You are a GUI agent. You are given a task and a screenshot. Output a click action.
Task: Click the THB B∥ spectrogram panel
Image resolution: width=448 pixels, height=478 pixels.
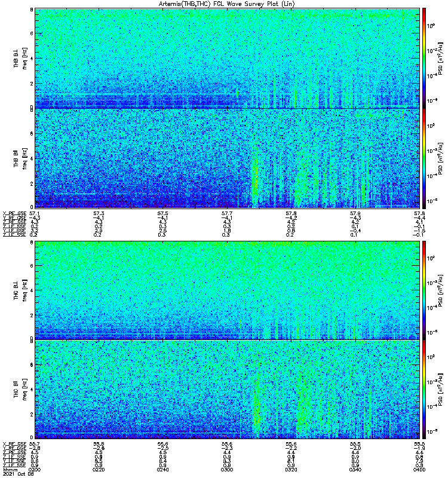click(x=228, y=159)
